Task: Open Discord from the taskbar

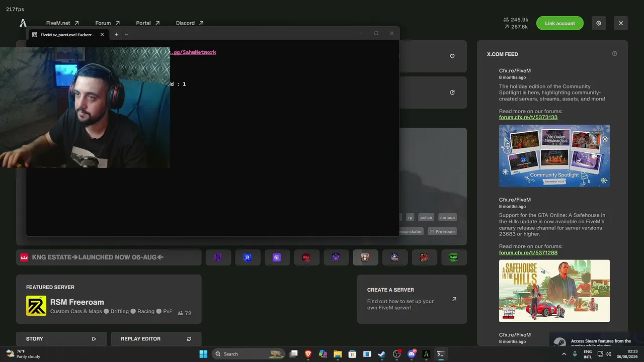Action: pyautogui.click(x=412, y=354)
